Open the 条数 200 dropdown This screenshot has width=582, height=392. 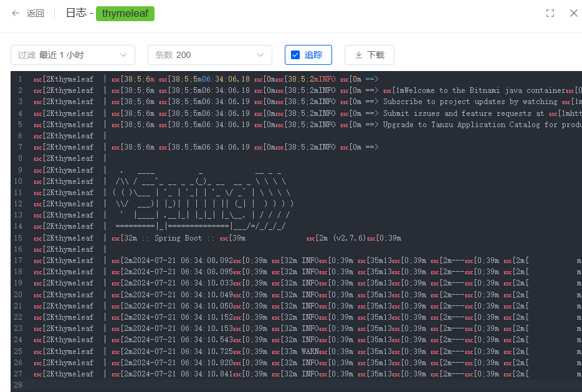point(210,55)
